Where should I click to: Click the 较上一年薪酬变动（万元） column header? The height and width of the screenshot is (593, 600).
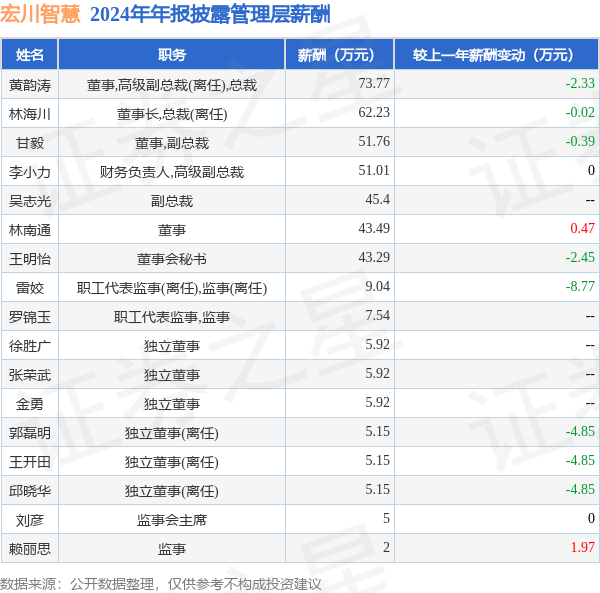[497, 55]
